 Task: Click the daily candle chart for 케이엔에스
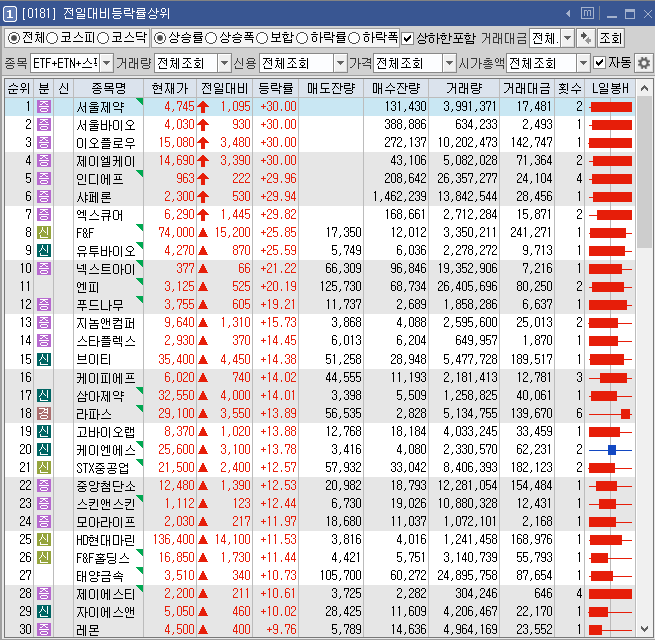[610, 450]
